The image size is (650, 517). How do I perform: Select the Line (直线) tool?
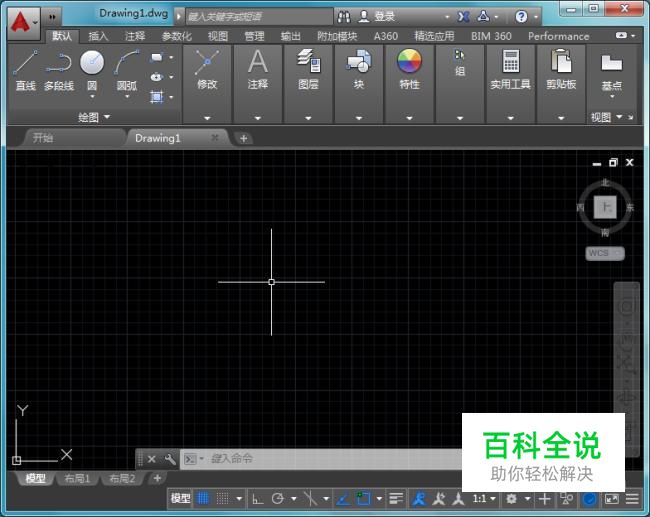[26, 70]
